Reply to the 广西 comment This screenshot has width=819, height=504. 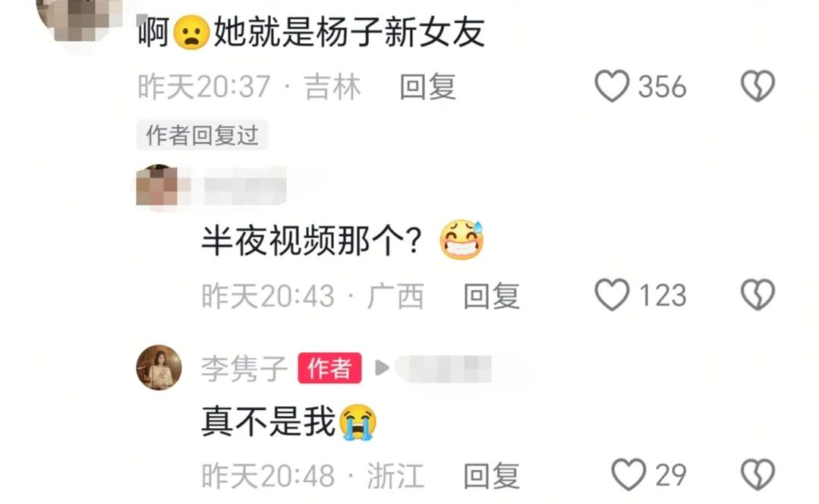pos(492,296)
